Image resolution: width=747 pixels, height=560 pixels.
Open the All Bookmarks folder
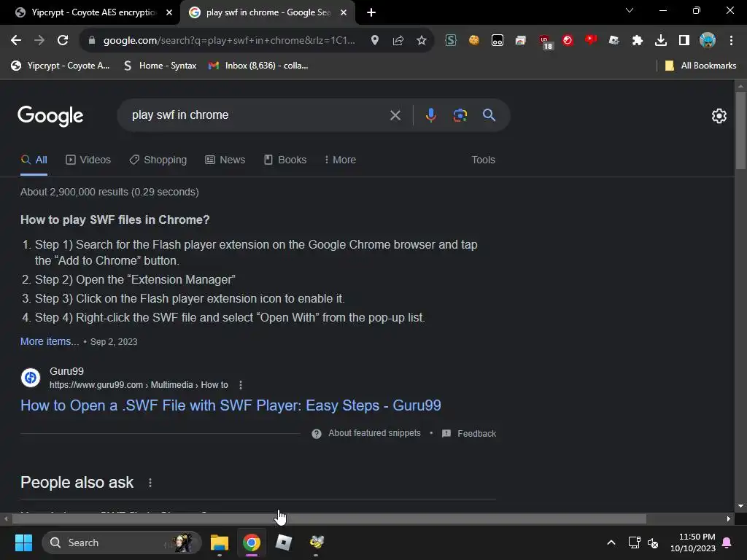700,66
